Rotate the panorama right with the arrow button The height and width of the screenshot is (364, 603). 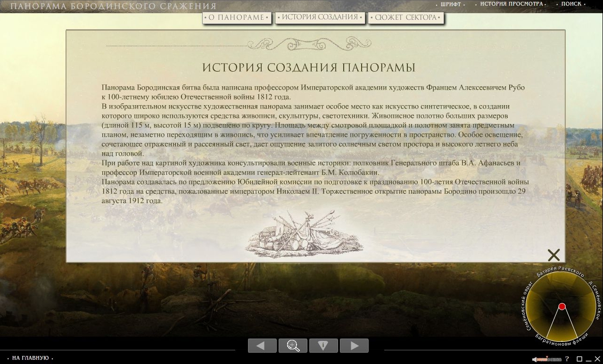pyautogui.click(x=354, y=346)
